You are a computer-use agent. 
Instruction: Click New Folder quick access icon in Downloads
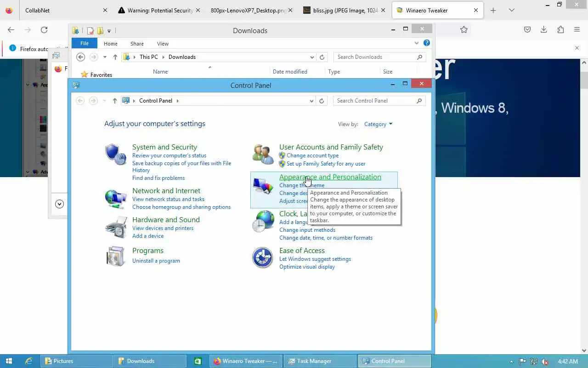click(100, 31)
